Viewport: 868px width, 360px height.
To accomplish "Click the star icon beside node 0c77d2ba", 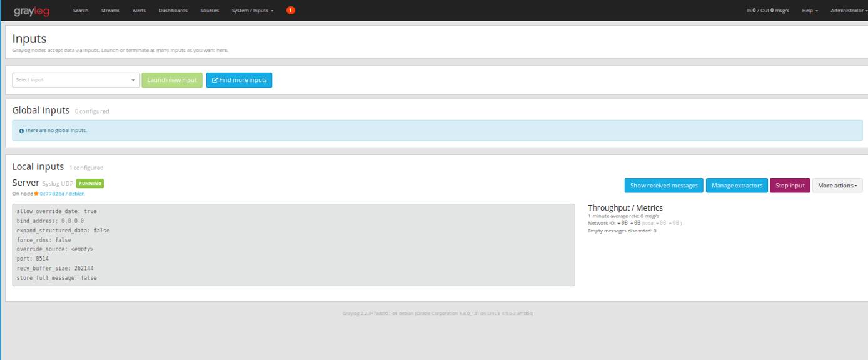I will [36, 194].
